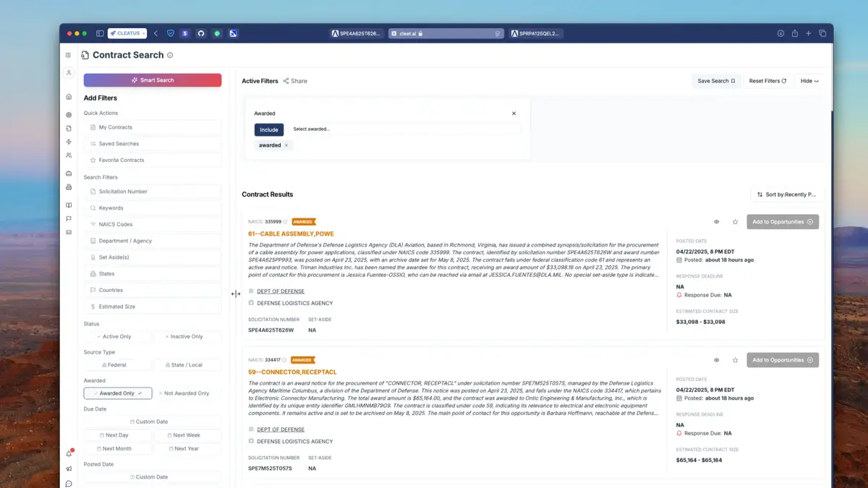This screenshot has height=488, width=868.
Task: Toggle State / Local source type filter
Action: click(x=187, y=365)
